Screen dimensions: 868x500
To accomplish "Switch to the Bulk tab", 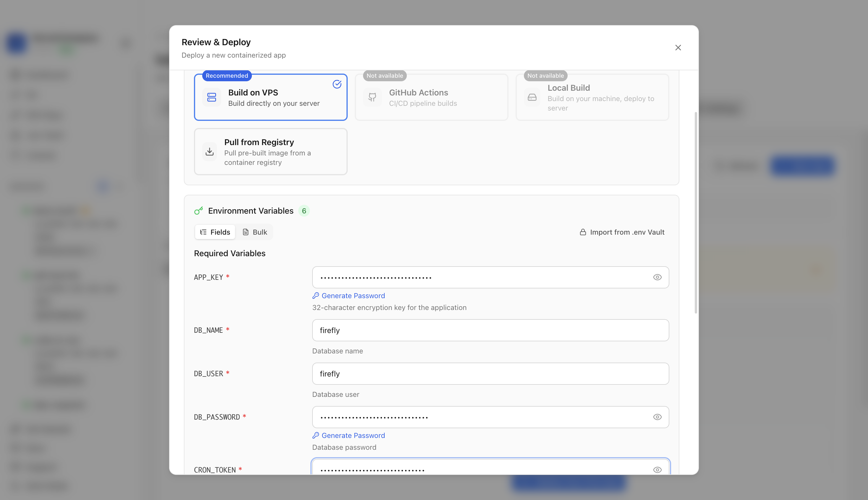I will 255,232.
